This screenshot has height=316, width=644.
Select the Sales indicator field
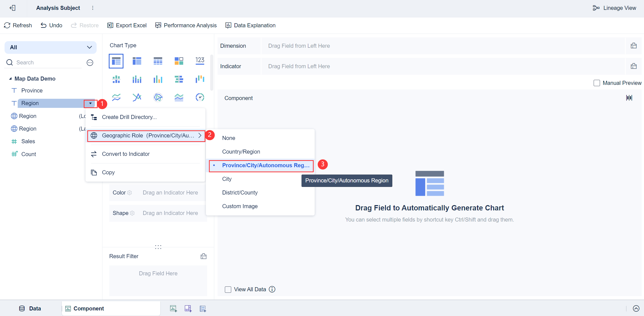point(28,141)
